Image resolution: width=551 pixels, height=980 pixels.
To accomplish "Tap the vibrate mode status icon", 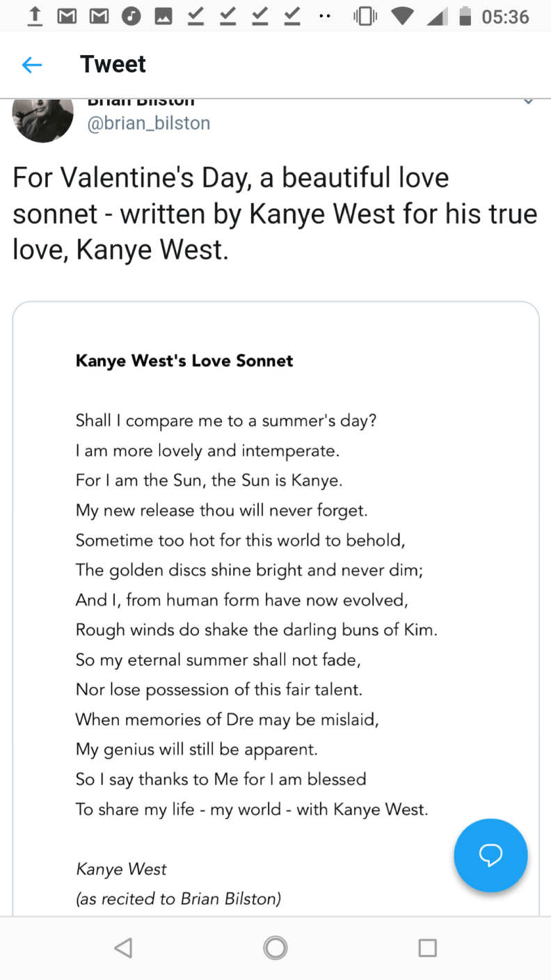I will (364, 15).
